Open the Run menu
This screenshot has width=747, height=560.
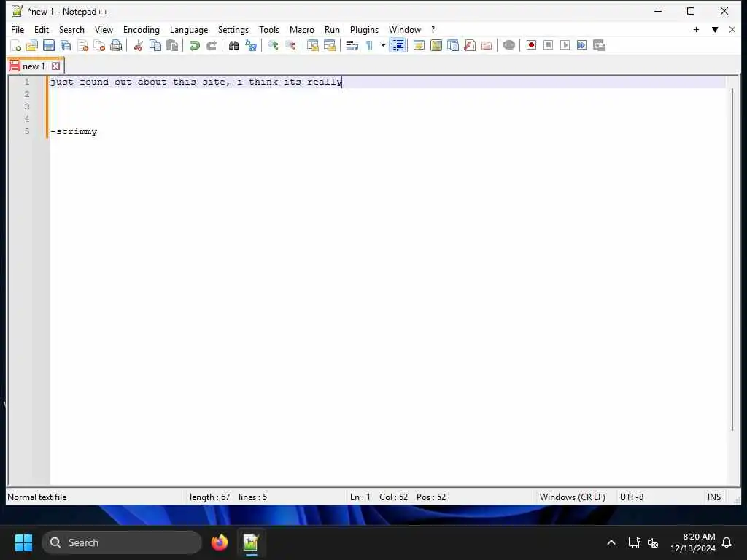[x=332, y=29]
